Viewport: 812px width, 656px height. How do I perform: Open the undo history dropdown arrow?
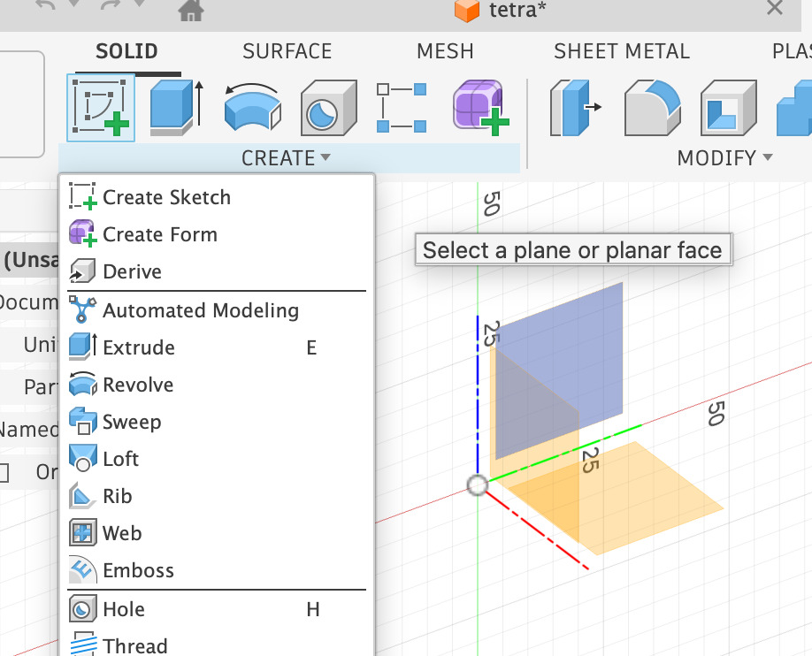click(74, 4)
